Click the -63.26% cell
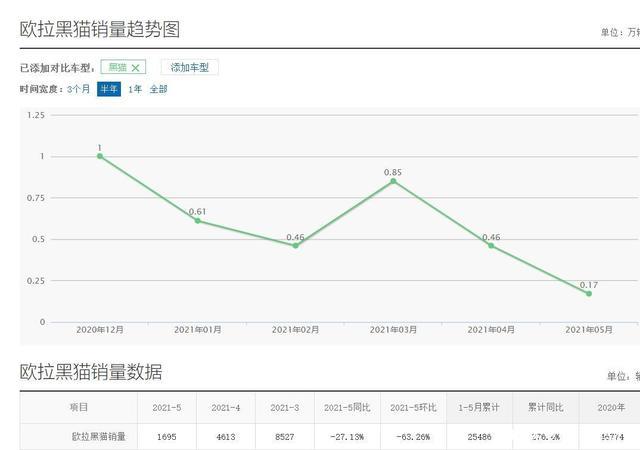Screen dimensions: 640x450 click(x=413, y=437)
